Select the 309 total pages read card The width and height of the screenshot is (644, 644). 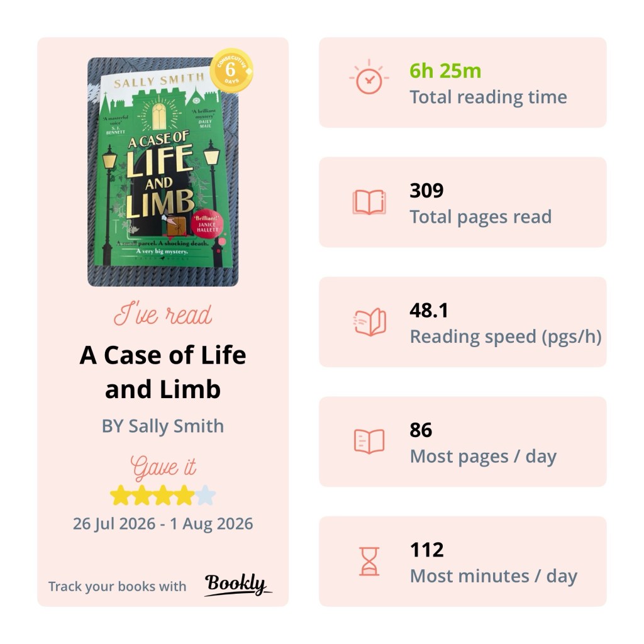(462, 202)
